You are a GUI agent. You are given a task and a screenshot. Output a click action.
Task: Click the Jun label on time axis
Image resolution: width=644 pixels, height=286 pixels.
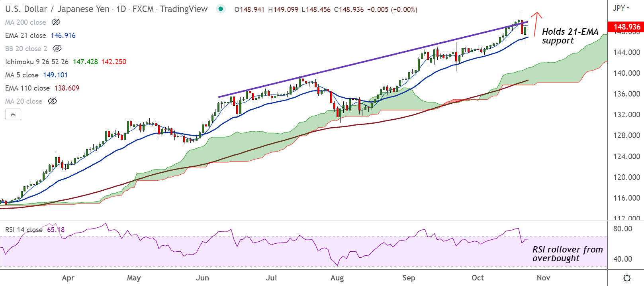203,278
